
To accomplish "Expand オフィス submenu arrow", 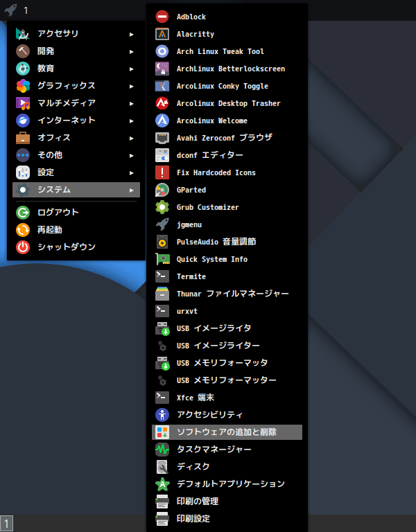I will [132, 138].
